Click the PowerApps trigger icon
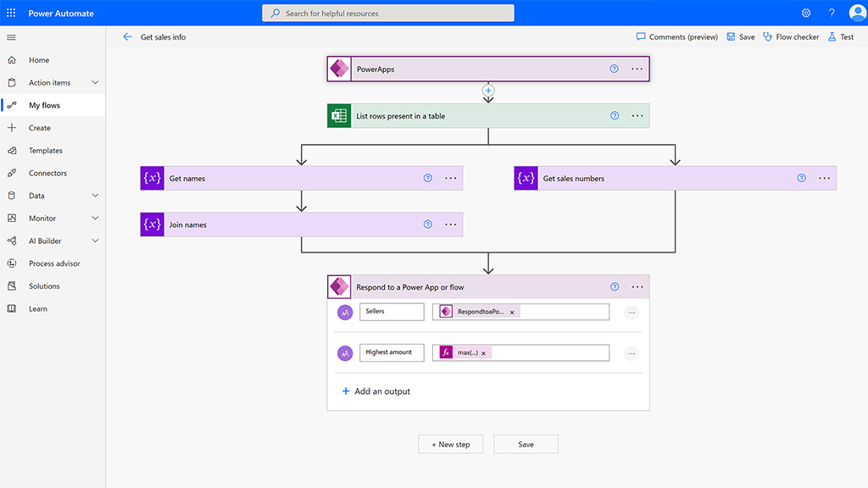The width and height of the screenshot is (868, 488). [x=339, y=69]
